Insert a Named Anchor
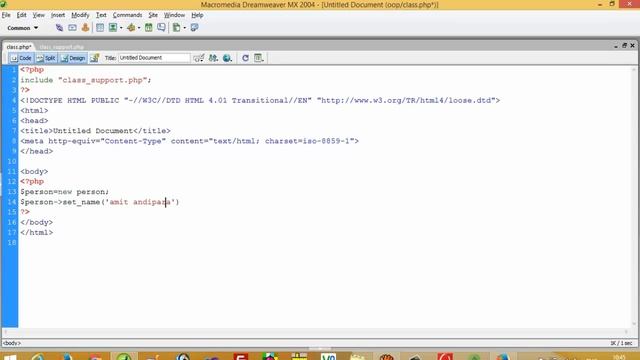Screen dimensions: 640x360 click(x=85, y=28)
